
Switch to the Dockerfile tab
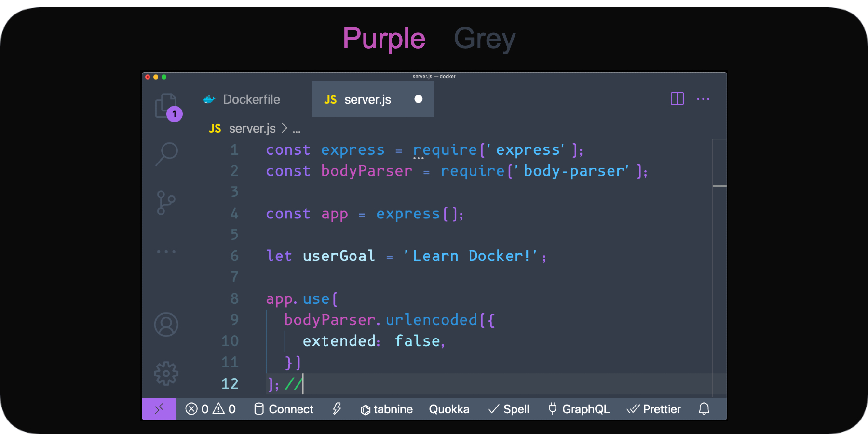251,99
